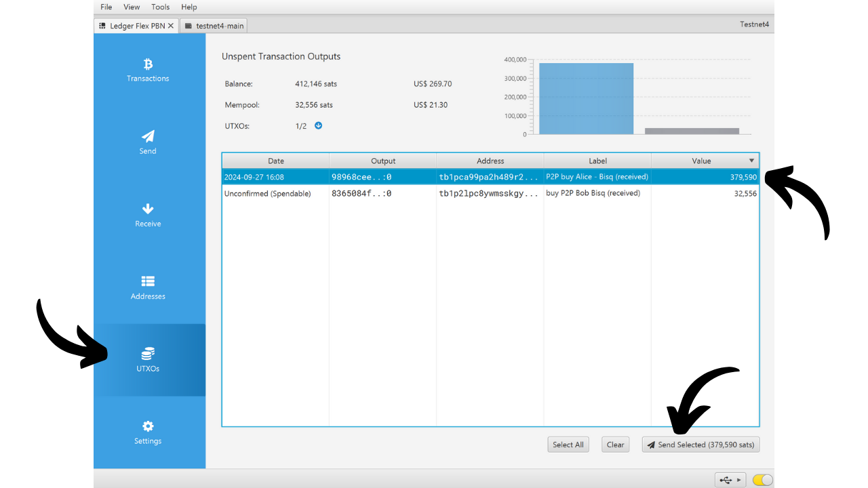
Task: Open the Receive panel arrow icon
Action: click(x=148, y=209)
